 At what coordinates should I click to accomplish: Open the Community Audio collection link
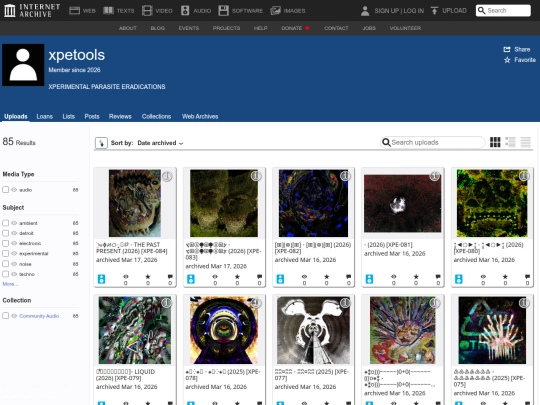tap(39, 316)
